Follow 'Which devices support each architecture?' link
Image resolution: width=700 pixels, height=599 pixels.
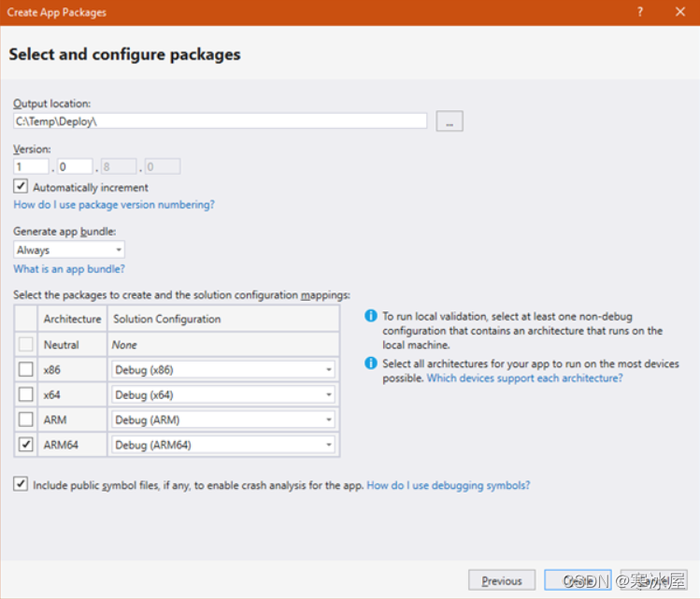click(x=524, y=378)
